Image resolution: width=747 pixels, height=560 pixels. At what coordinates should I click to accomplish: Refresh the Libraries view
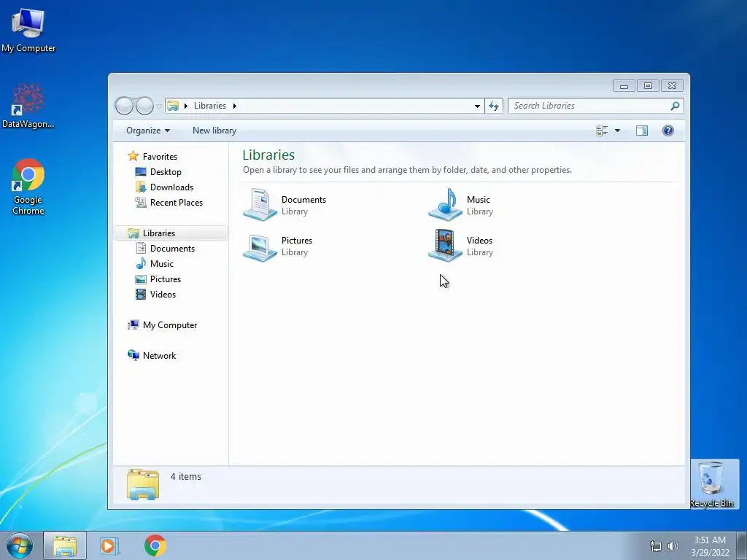[x=494, y=106]
